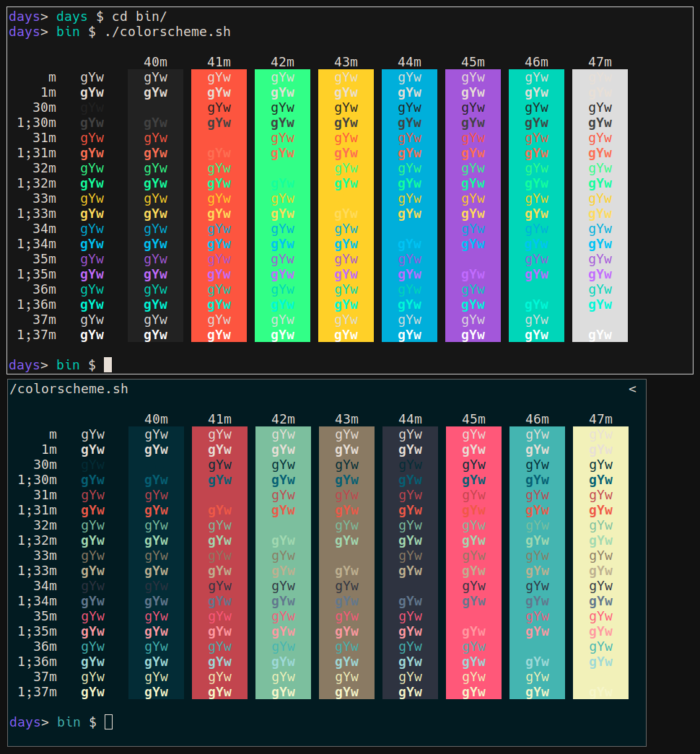The image size is (700, 754).
Task: Click './colorscheme.sh' command in top terminal
Action: pos(167,32)
